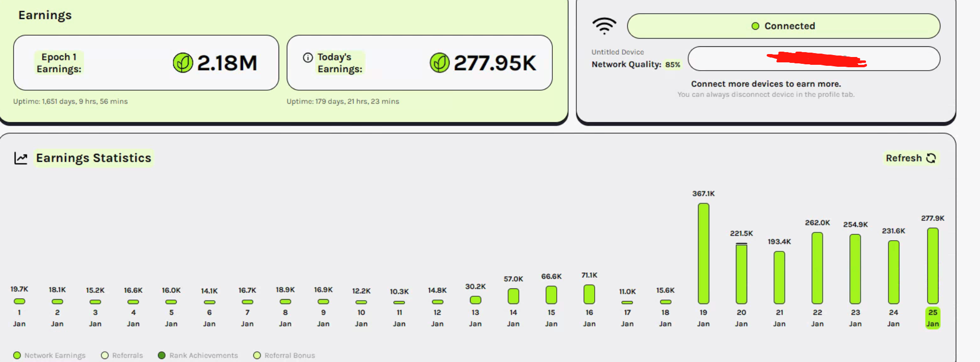Image resolution: width=980 pixels, height=362 pixels.
Task: Click the Epoch 1 Earnings label
Action: pos(59,63)
